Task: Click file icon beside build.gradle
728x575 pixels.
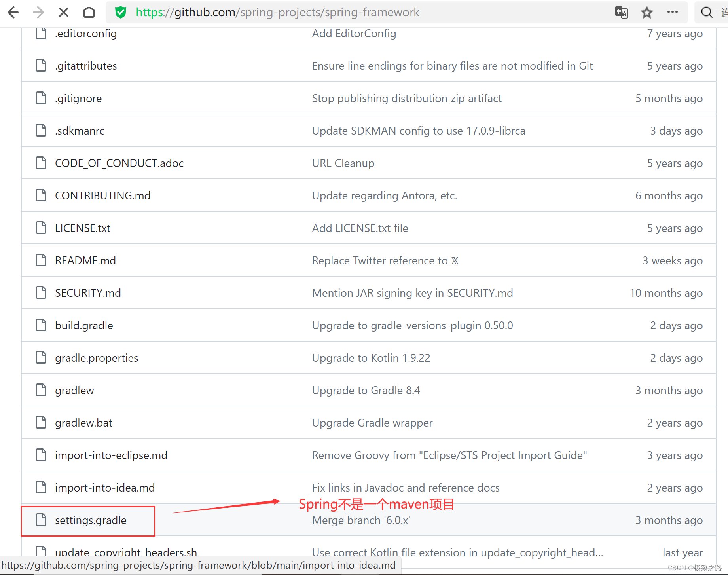Action: click(x=41, y=325)
